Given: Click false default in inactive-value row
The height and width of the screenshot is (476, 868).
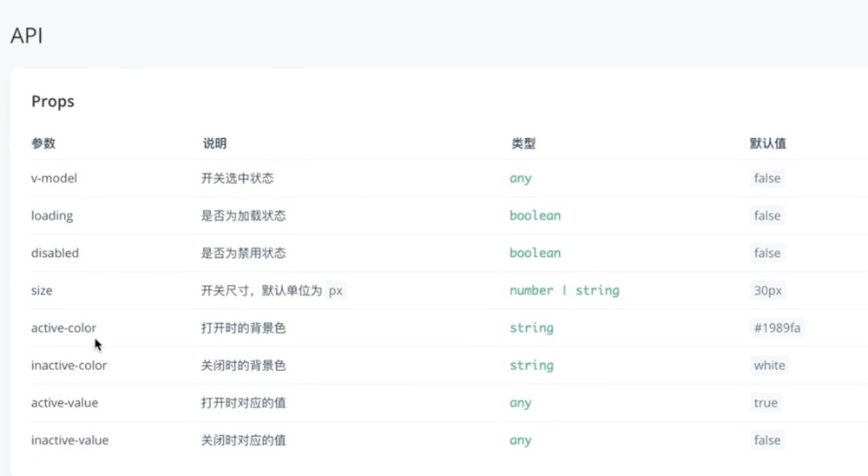Looking at the screenshot, I should click(767, 440).
